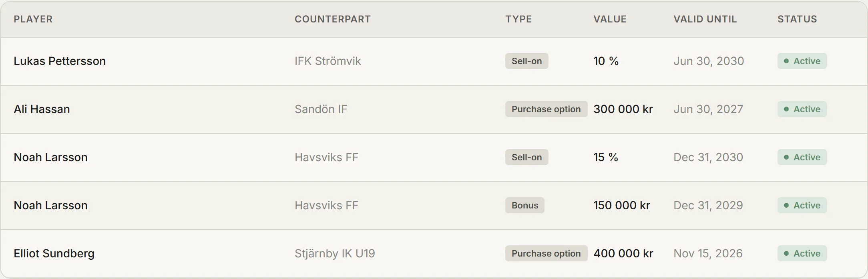Select Elliot Sundberg player name
Viewport: 868px width, 279px height.
pos(54,253)
